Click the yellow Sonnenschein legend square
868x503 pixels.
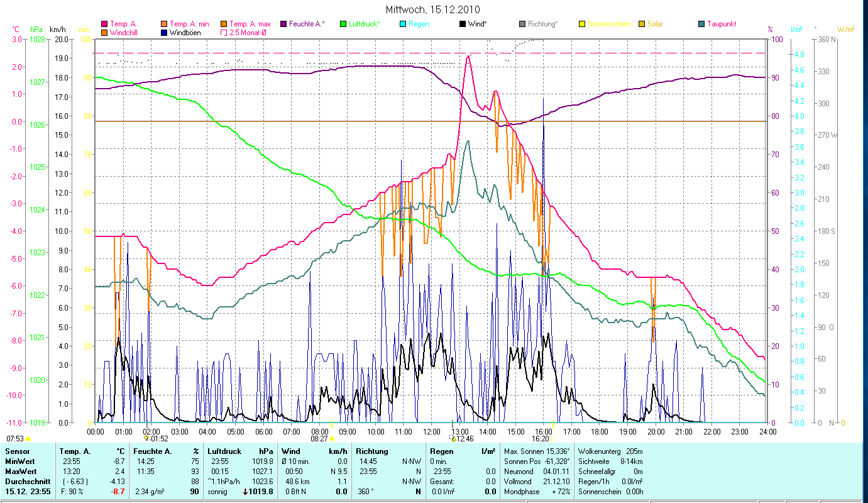[x=582, y=24]
